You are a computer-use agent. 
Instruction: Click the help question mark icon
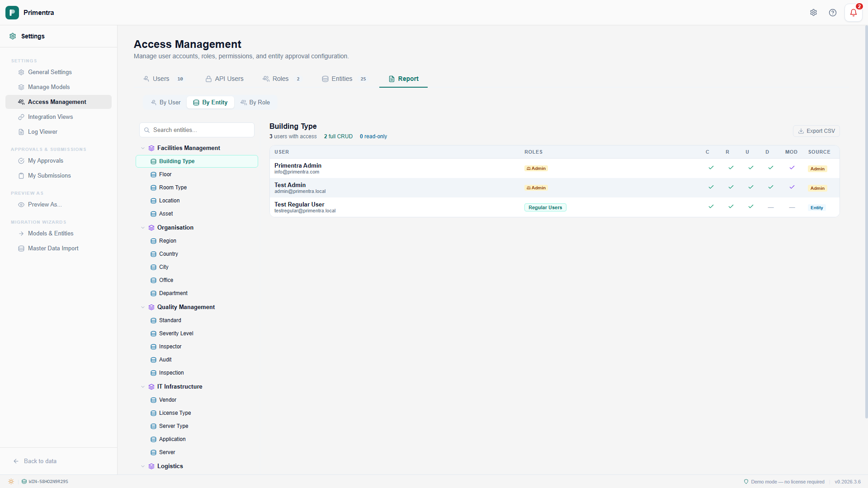click(x=833, y=13)
